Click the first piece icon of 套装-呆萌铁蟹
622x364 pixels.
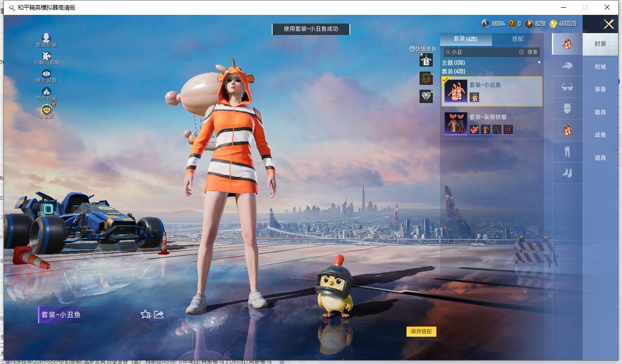474,129
